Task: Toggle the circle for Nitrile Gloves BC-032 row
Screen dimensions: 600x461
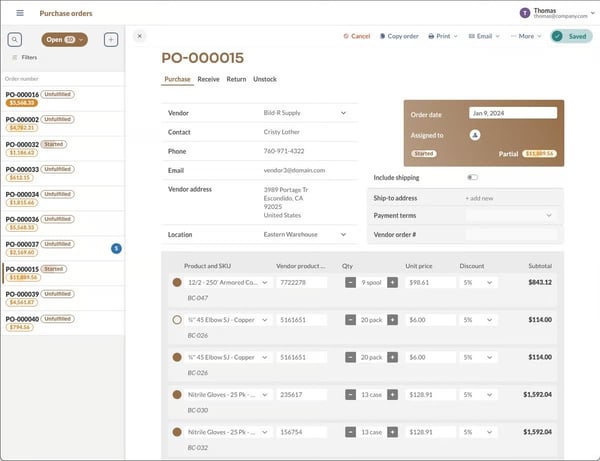Action: pos(177,432)
